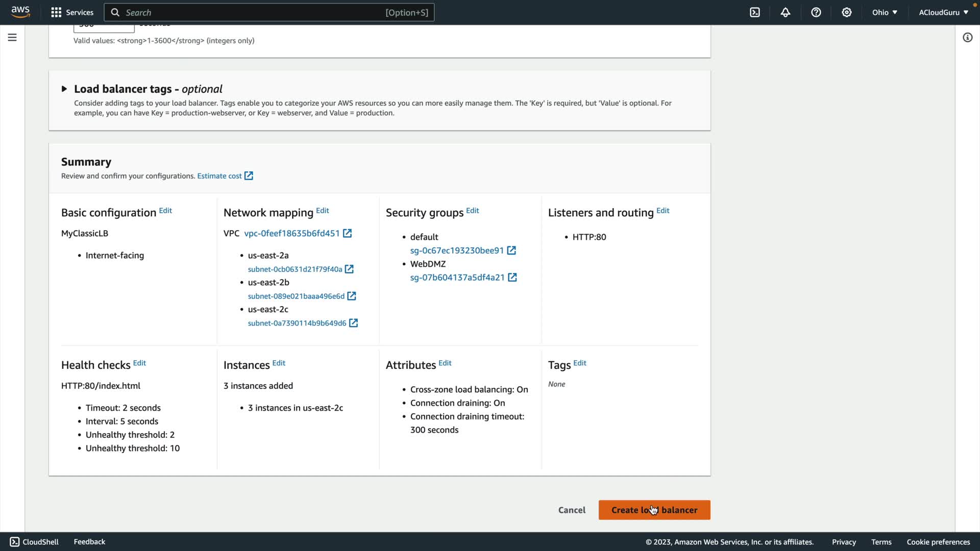Image resolution: width=980 pixels, height=551 pixels.
Task: Open the Services menu
Action: coord(72,12)
